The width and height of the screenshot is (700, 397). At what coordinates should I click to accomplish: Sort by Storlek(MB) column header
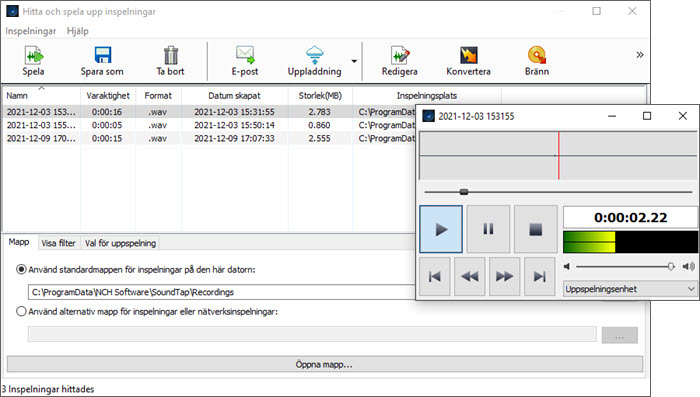[x=320, y=96]
